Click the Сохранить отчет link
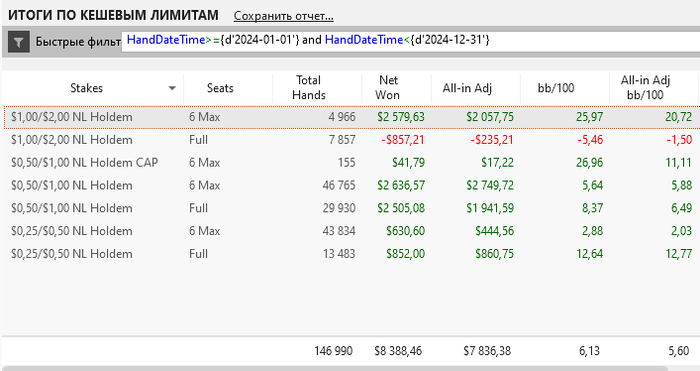Image resolution: width=700 pixels, height=371 pixels. (283, 16)
